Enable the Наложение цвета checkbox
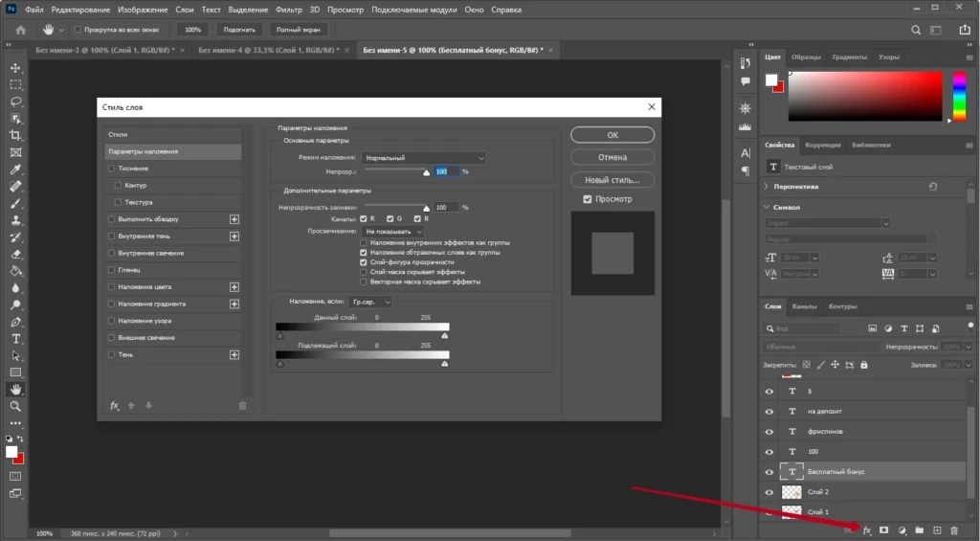Viewport: 980px width, 541px height. click(x=112, y=287)
